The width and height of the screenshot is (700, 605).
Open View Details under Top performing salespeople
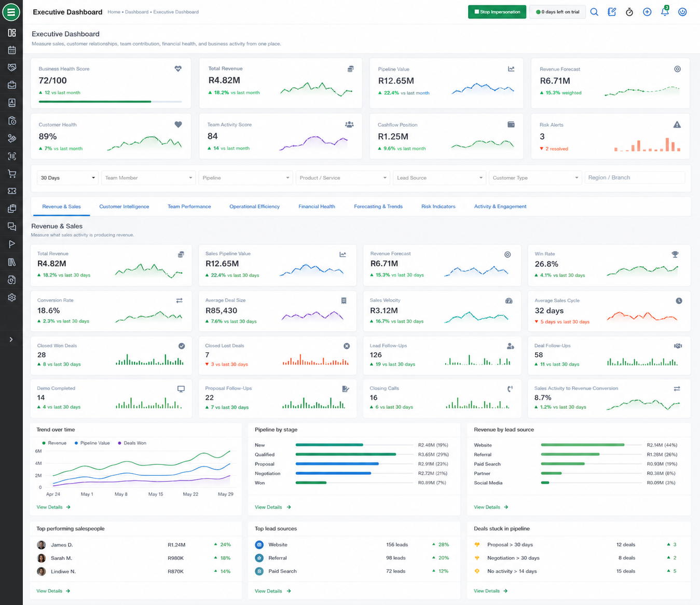pyautogui.click(x=53, y=591)
